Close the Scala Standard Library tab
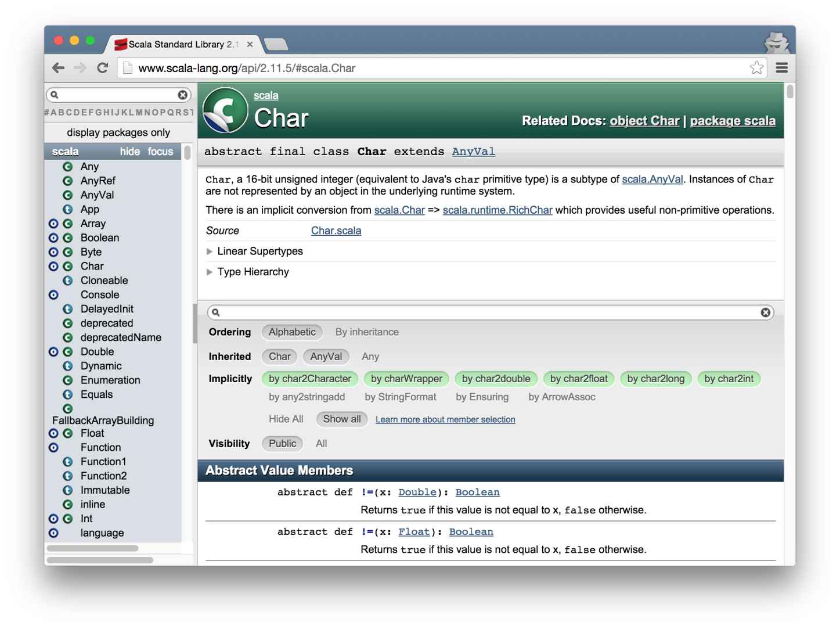This screenshot has height=629, width=840. pyautogui.click(x=250, y=44)
